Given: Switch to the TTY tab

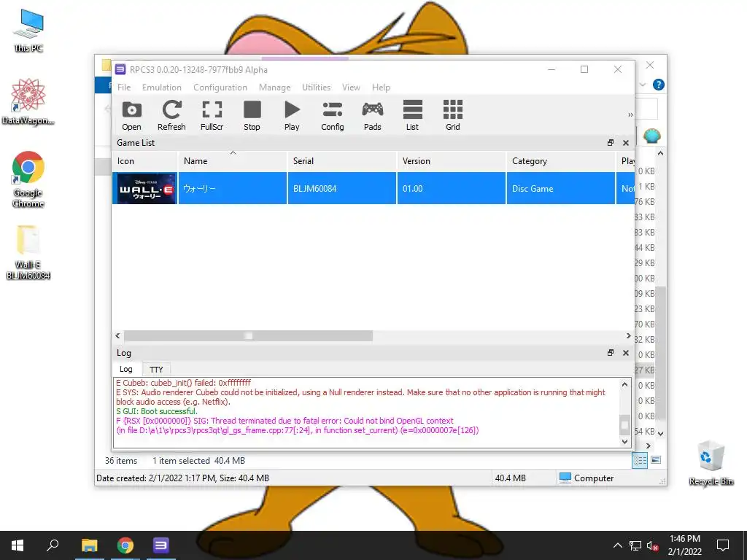Looking at the screenshot, I should [x=156, y=370].
